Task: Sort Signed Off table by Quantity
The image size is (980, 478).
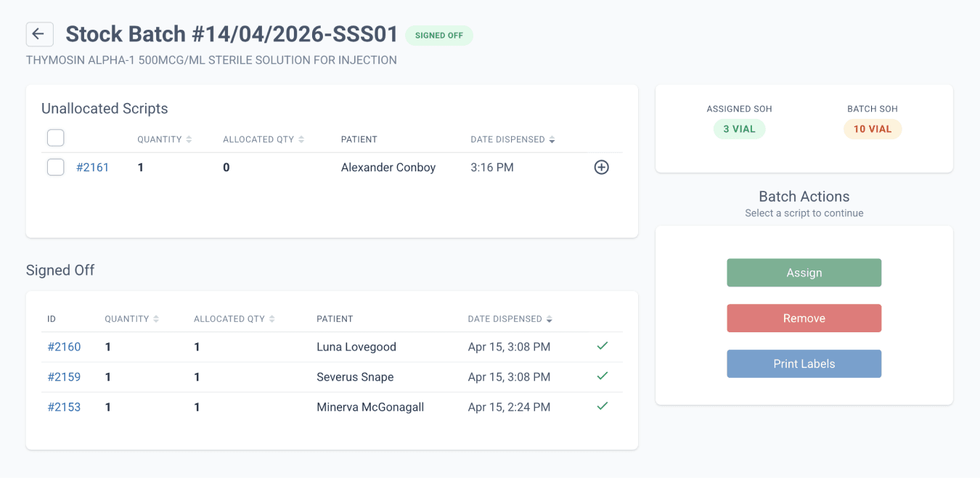Action: pyautogui.click(x=132, y=319)
